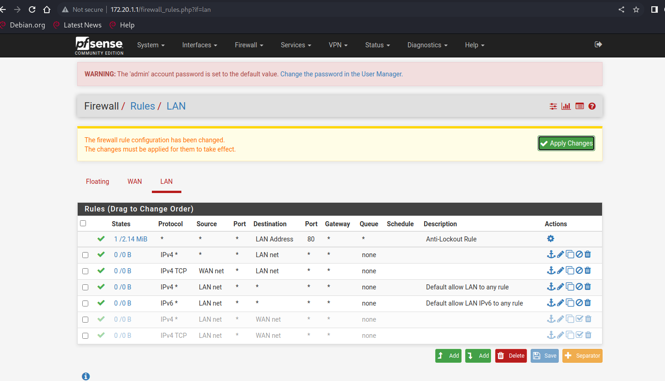Click the blue info icon below the rules table
Screen dimensions: 665x381
[86, 376]
